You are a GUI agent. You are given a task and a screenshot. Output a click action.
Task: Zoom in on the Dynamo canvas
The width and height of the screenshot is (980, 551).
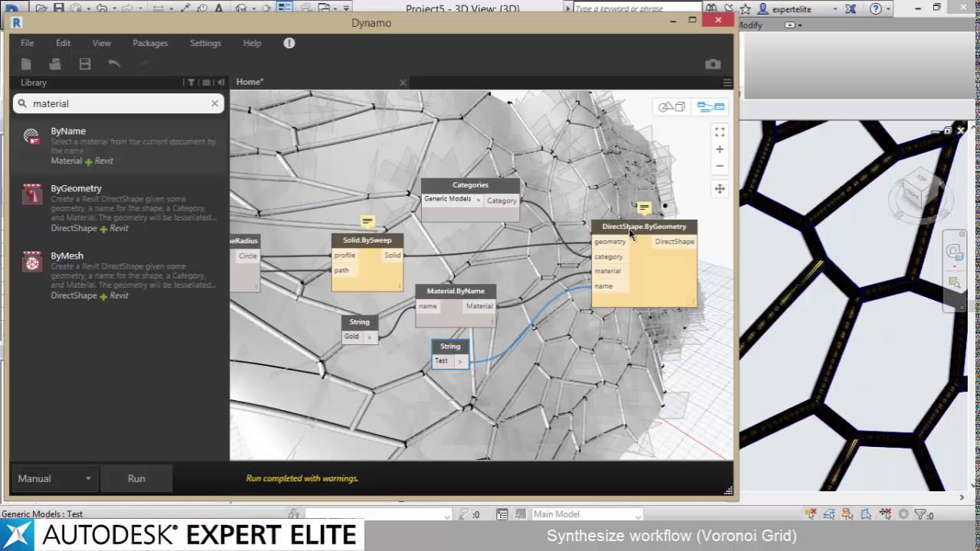(x=720, y=149)
